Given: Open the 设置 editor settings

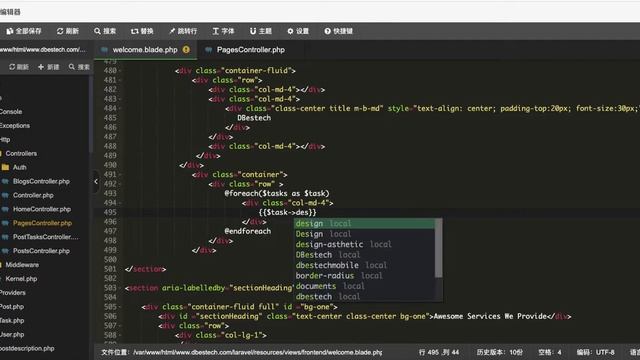Looking at the screenshot, I should (x=298, y=31).
